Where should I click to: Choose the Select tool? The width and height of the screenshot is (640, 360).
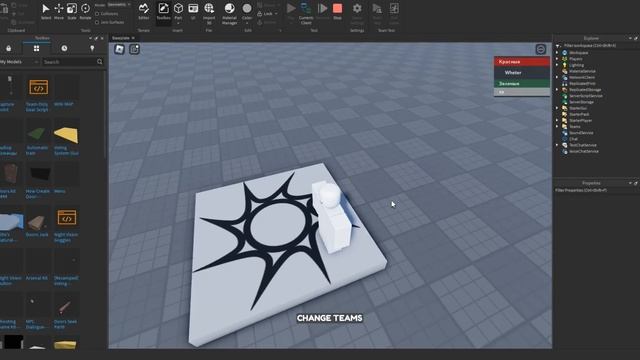[46, 11]
